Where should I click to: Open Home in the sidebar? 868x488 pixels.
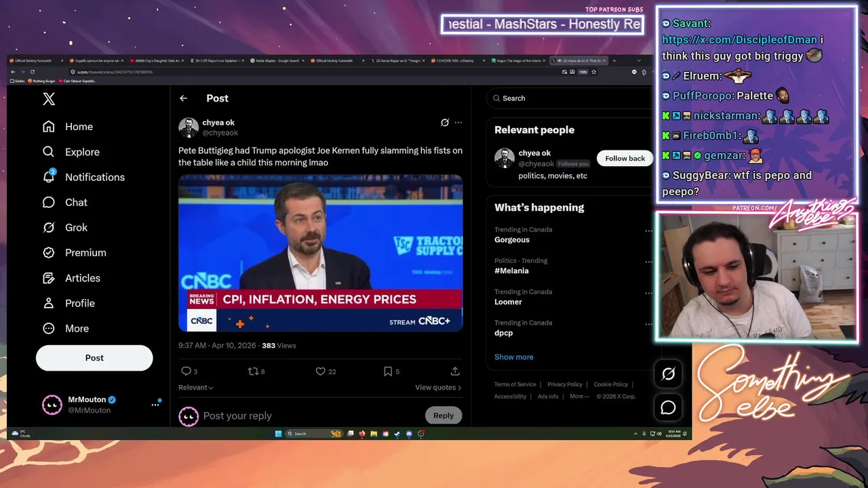[x=68, y=127]
